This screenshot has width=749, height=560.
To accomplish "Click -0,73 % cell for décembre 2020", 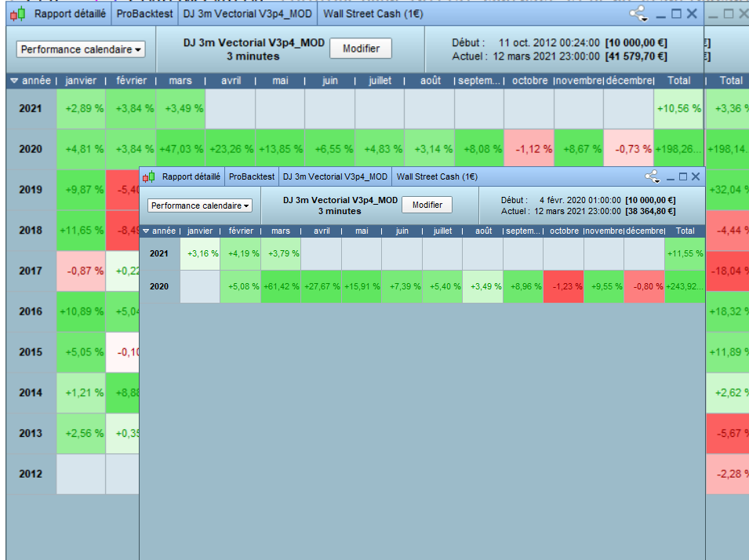I will [x=629, y=149].
